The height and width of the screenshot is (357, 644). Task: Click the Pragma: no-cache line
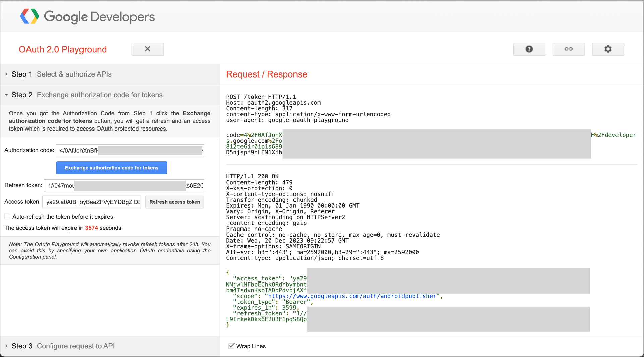[x=254, y=229]
